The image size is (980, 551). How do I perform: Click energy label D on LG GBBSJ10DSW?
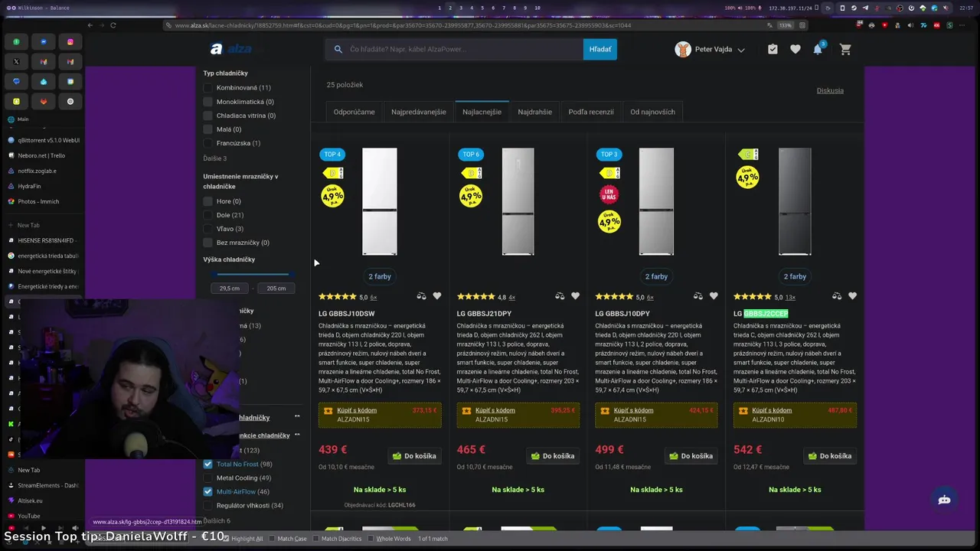click(x=335, y=173)
